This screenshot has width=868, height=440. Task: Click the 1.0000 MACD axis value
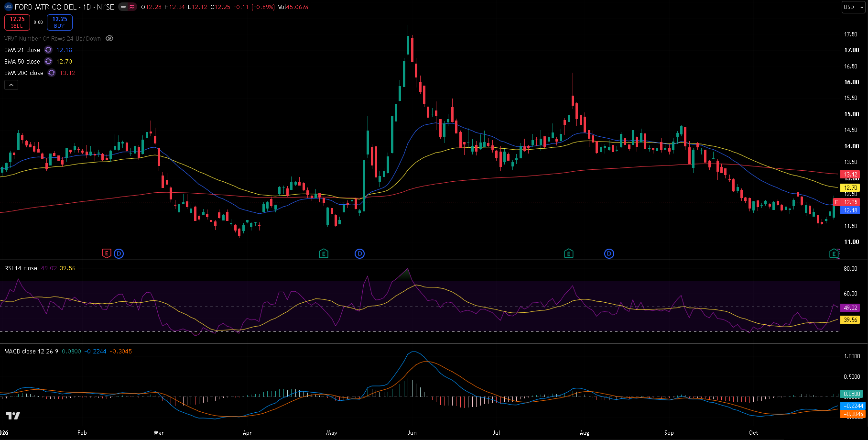click(852, 356)
